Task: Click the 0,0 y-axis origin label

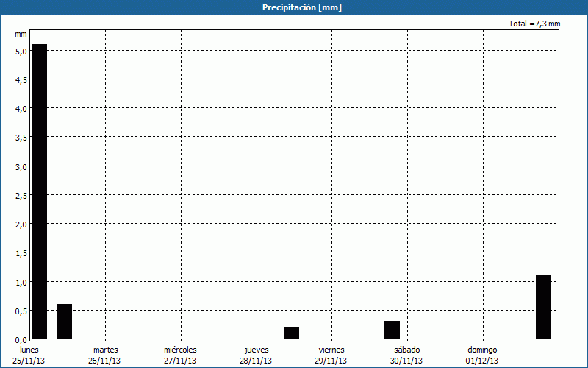Action: (x=21, y=339)
